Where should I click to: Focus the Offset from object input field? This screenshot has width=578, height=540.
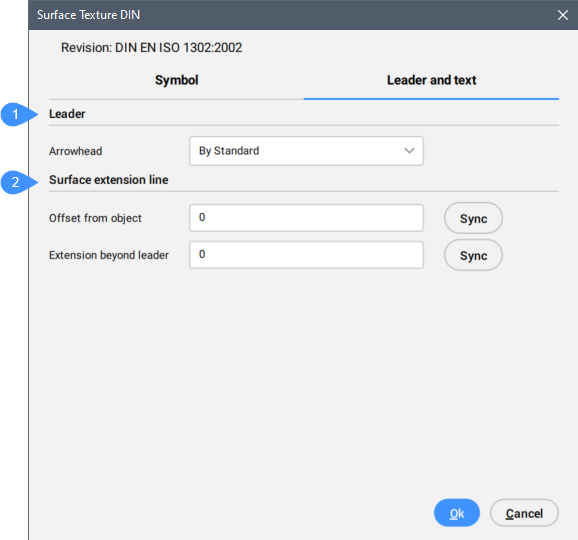tap(306, 218)
